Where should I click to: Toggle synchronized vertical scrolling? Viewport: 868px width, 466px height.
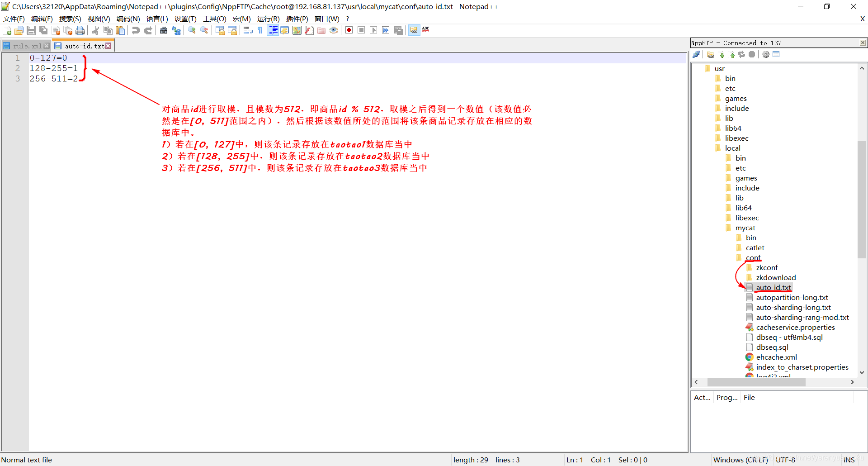click(220, 30)
